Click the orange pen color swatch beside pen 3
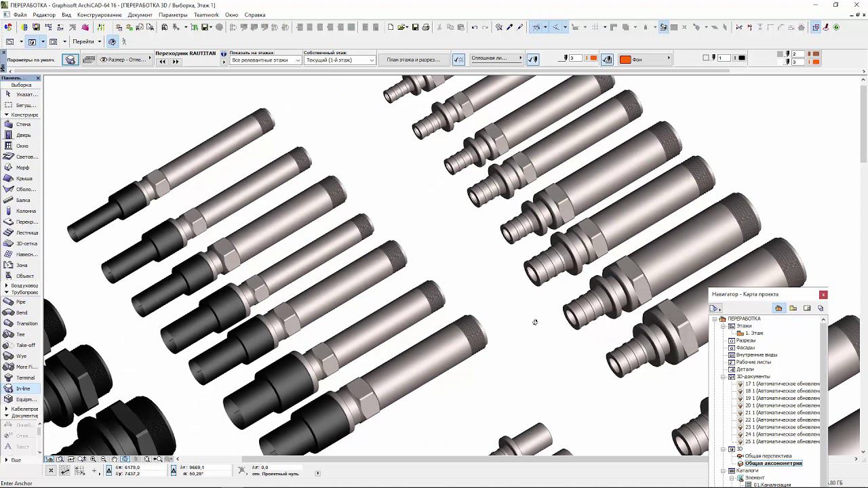The width and height of the screenshot is (868, 488). click(x=593, y=58)
